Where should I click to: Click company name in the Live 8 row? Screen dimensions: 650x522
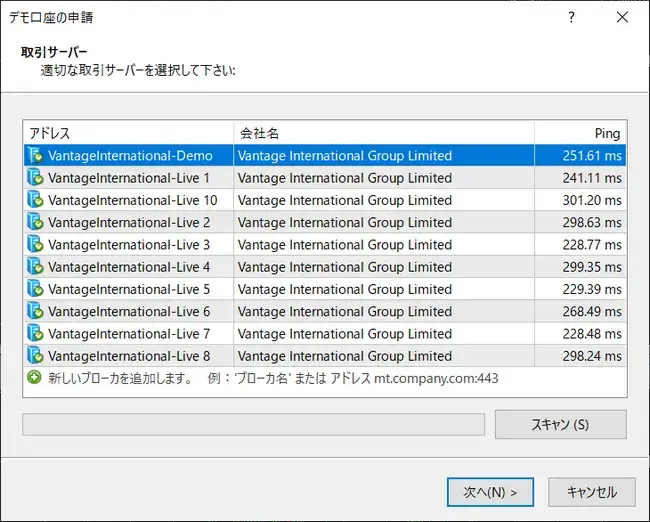point(344,356)
